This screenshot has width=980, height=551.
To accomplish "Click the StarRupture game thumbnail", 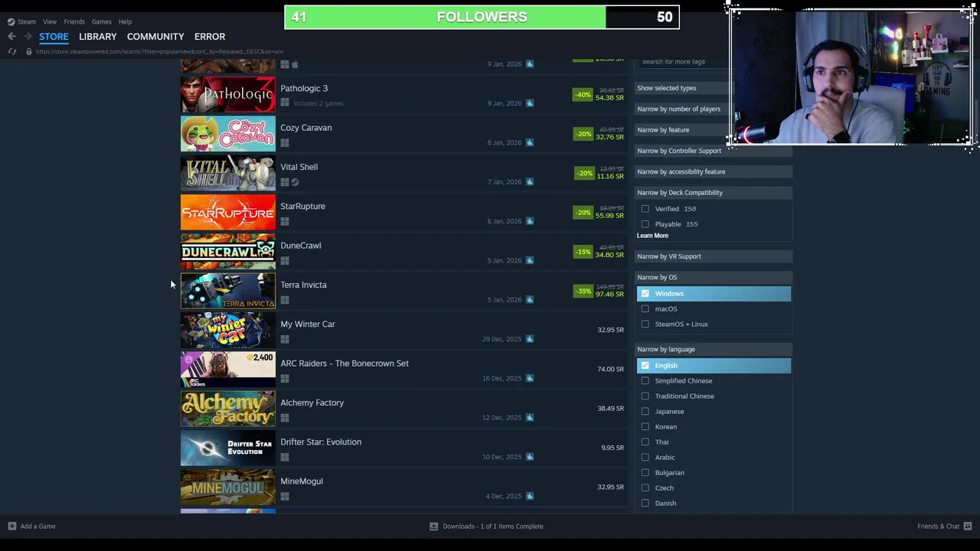I will pos(228,212).
